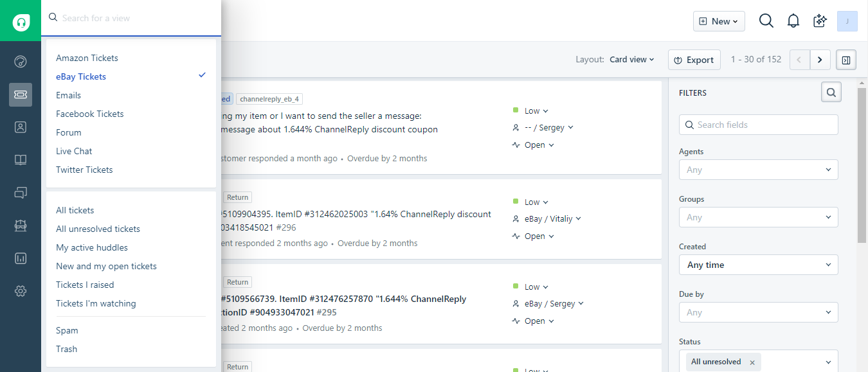Screen dimensions: 868x372
Task: Open the Solutions book icon in sidebar
Action: [21, 160]
